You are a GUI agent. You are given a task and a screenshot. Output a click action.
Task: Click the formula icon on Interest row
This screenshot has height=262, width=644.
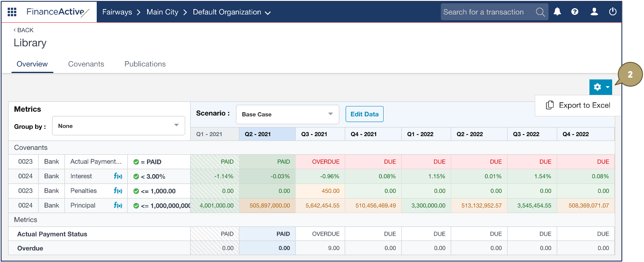[x=118, y=176]
